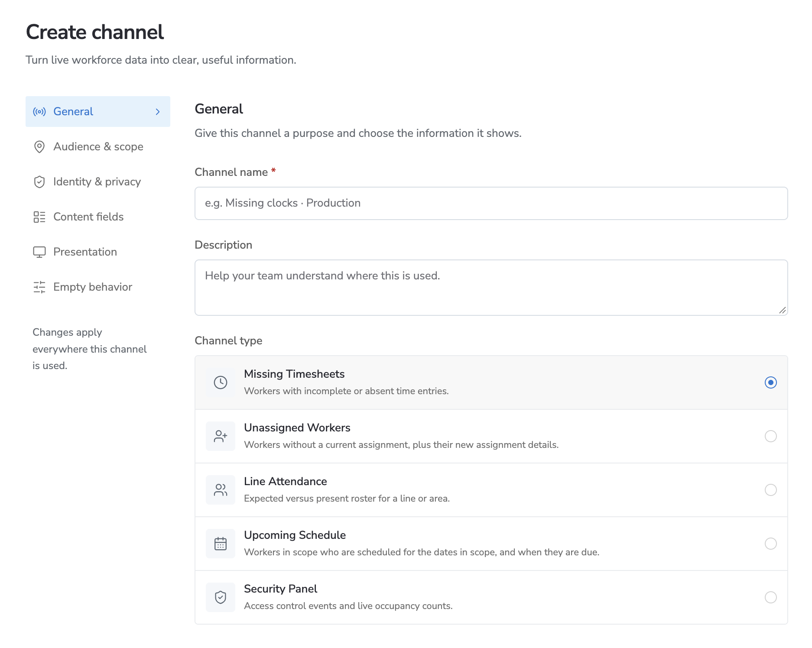The height and width of the screenshot is (648, 812).
Task: Go to Identity & privacy section
Action: tap(98, 182)
